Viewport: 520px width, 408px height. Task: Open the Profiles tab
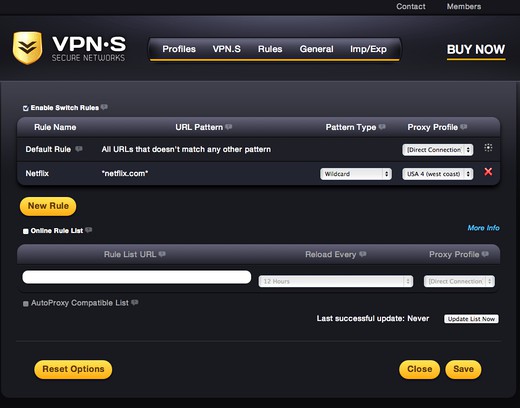tap(179, 49)
